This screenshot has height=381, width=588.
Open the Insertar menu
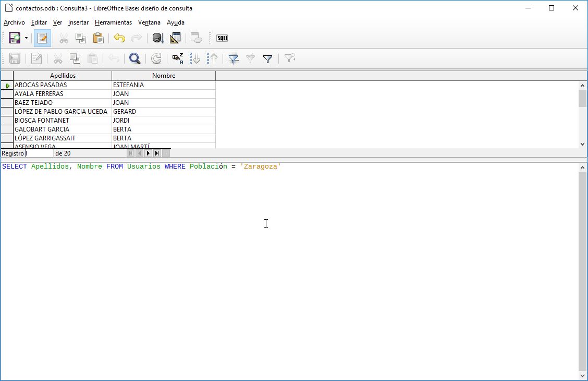[x=78, y=22]
